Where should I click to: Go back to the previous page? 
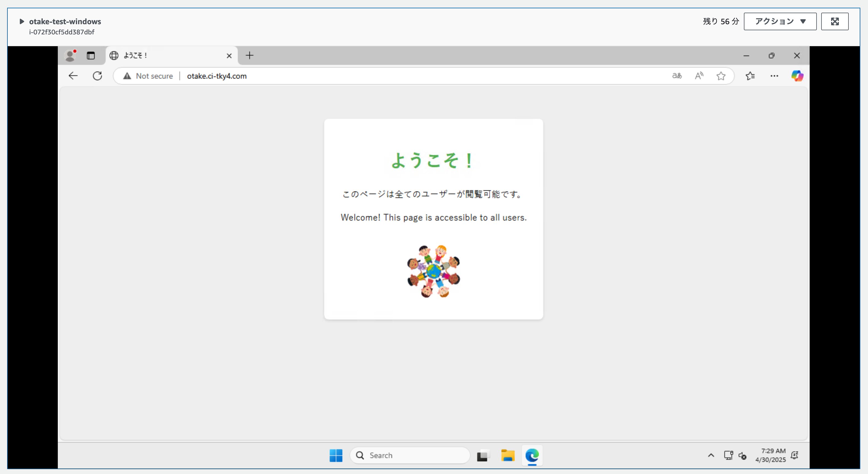[x=73, y=76]
